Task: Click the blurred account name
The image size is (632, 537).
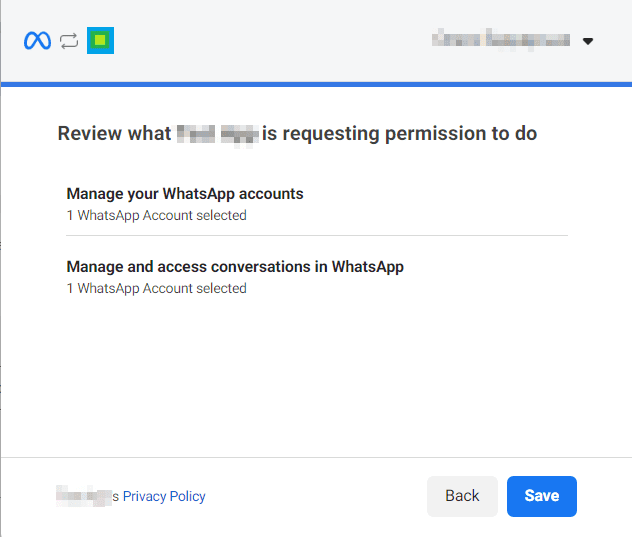Action: 501,40
